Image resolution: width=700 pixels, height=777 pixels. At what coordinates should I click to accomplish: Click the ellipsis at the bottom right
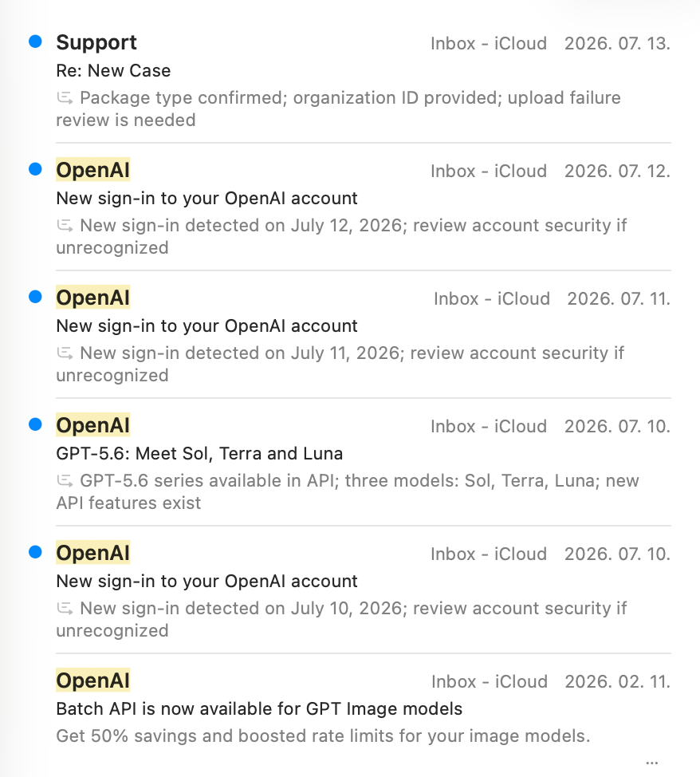point(652,763)
